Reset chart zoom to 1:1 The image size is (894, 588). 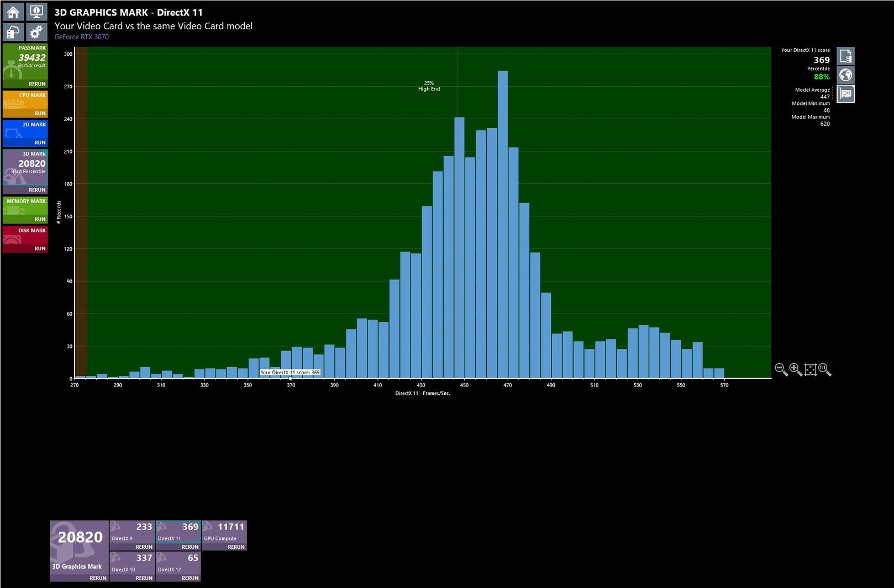(x=825, y=369)
